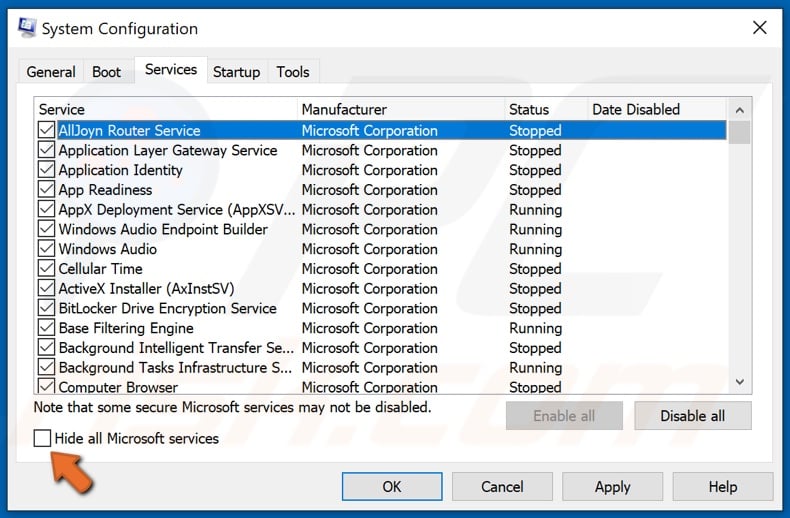Open the Tools tab
This screenshot has width=790, height=518.
point(293,72)
